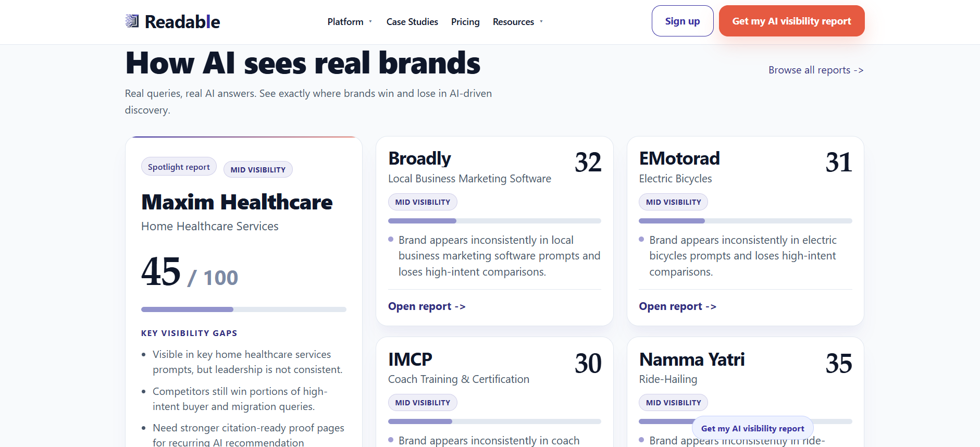Image resolution: width=980 pixels, height=447 pixels.
Task: Click the Maxim Healthcare score 45
Action: click(x=161, y=271)
